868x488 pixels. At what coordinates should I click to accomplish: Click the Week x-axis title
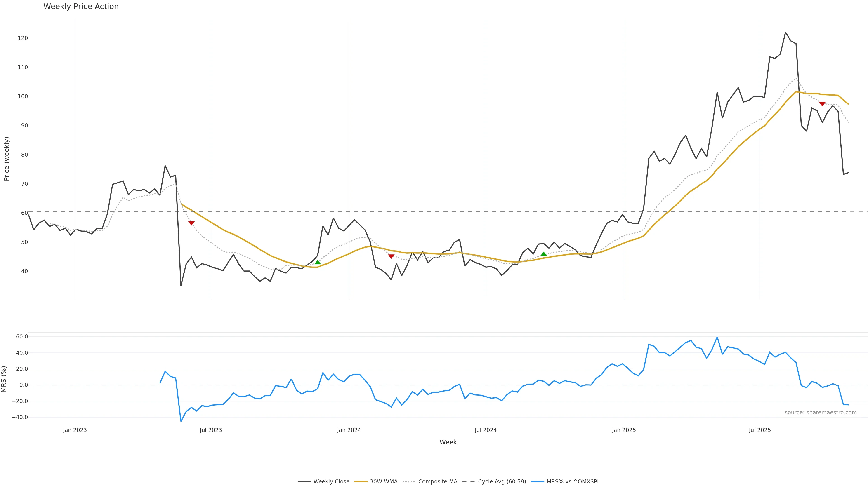pos(448,442)
